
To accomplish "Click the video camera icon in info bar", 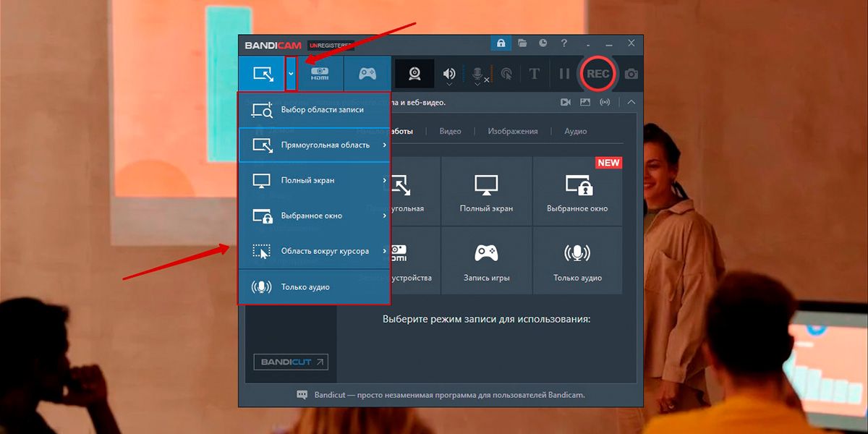I will click(x=566, y=102).
